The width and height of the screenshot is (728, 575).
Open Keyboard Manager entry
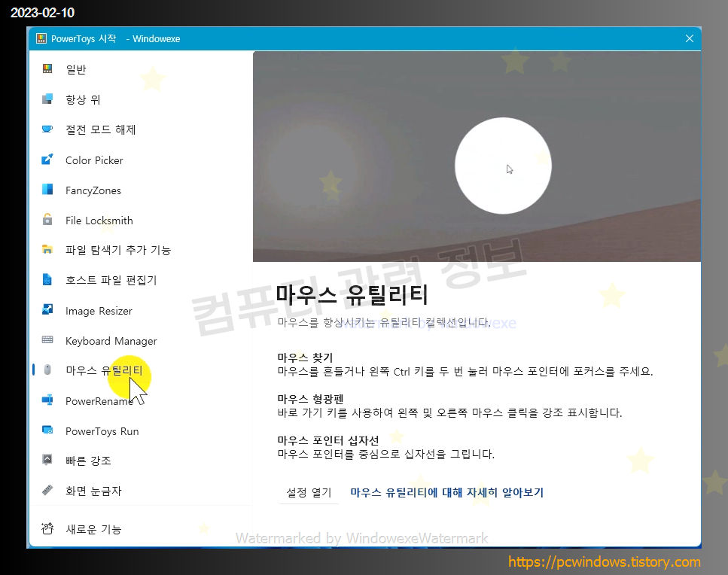(x=141, y=341)
